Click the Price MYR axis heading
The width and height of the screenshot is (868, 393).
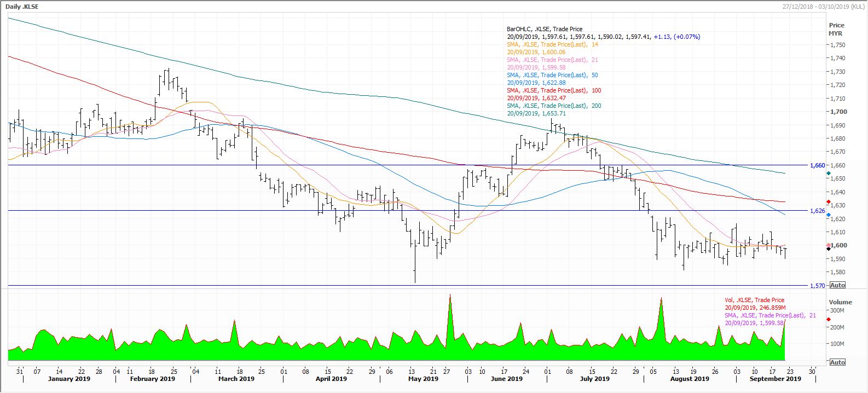(x=836, y=29)
